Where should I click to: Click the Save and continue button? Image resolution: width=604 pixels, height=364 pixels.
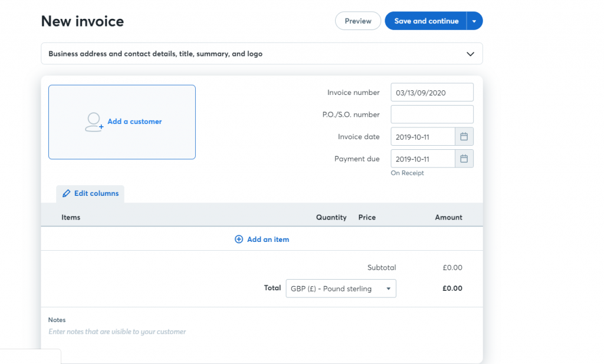[x=426, y=20]
